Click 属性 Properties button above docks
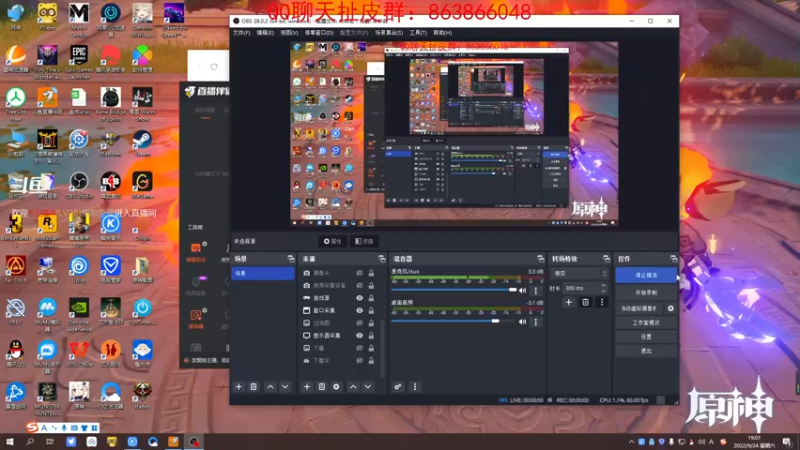Viewport: 800px width, 450px height. point(332,241)
